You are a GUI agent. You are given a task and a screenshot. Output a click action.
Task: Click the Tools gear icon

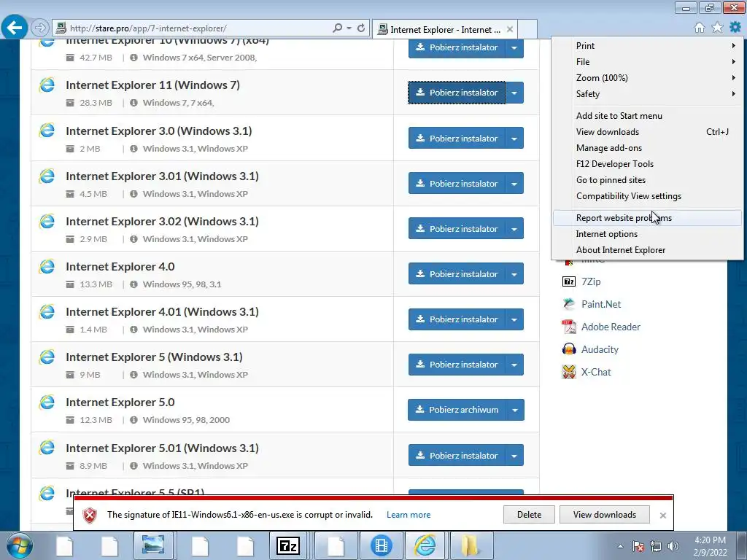(x=735, y=28)
